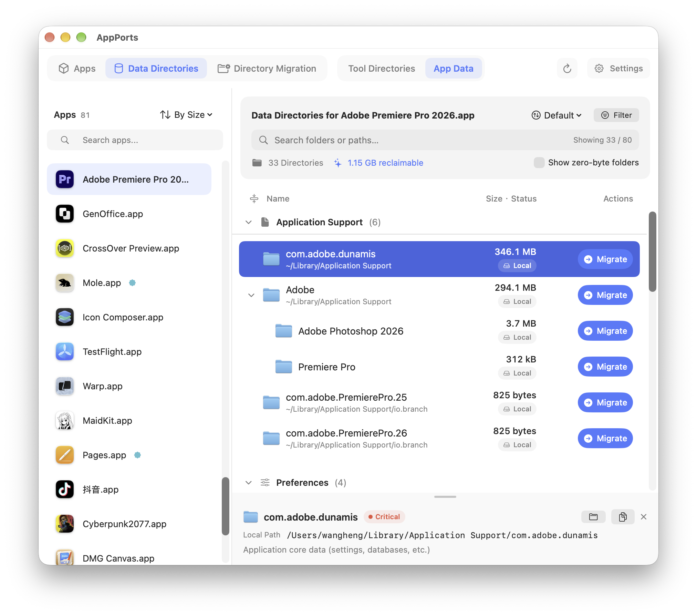Click the collapse-all icon beside Name header
The image size is (697, 616).
pyautogui.click(x=254, y=198)
